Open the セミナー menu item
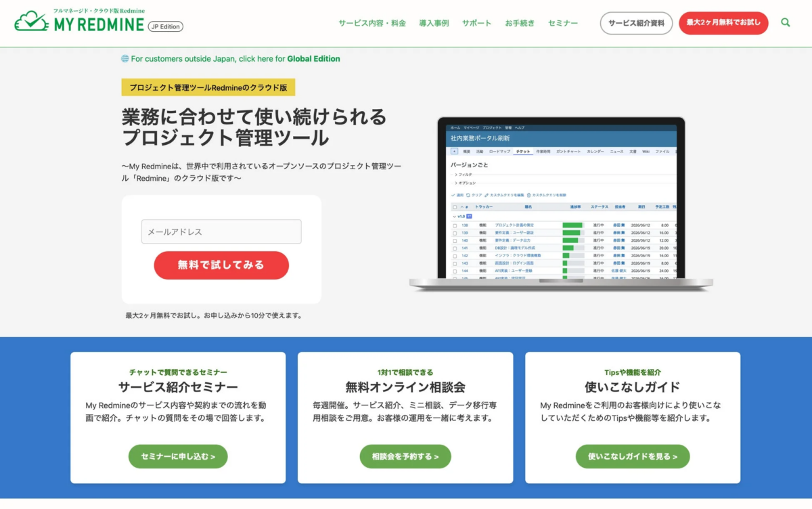The image size is (812, 509). (x=563, y=23)
